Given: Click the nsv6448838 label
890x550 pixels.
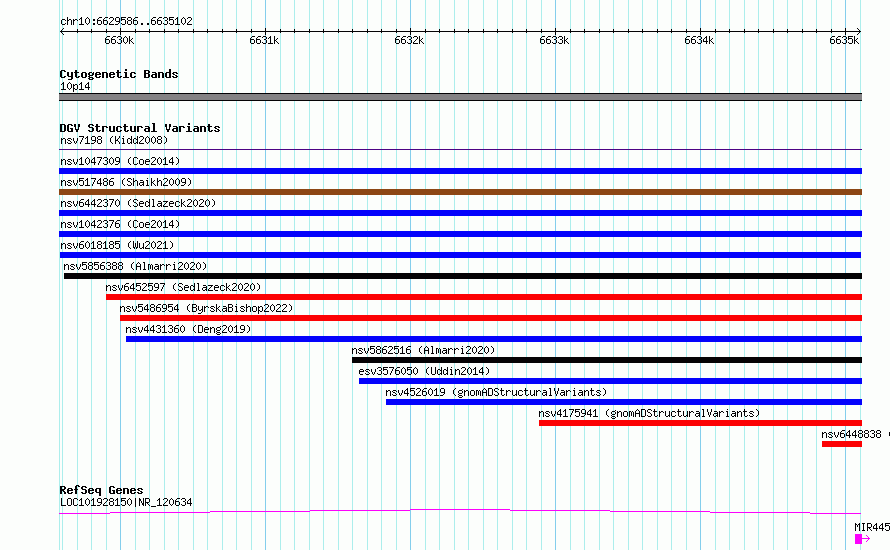Looking at the screenshot, I should pyautogui.click(x=851, y=434).
